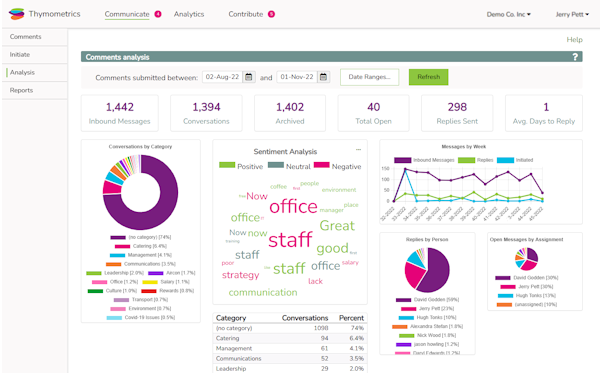The width and height of the screenshot is (600, 373).
Task: Toggle Initiated legend in Messages by Week
Action: (515, 160)
